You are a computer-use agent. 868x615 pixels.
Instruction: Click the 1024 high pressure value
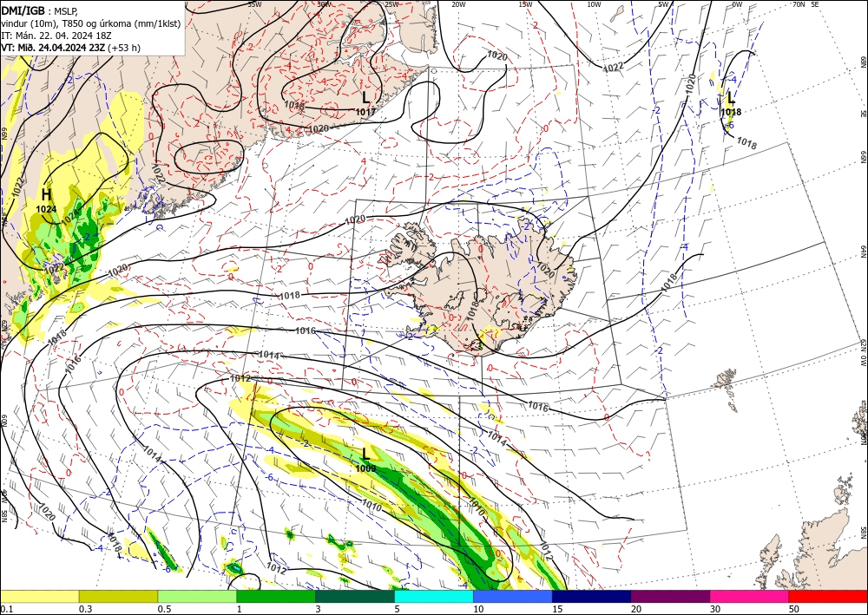tap(46, 209)
